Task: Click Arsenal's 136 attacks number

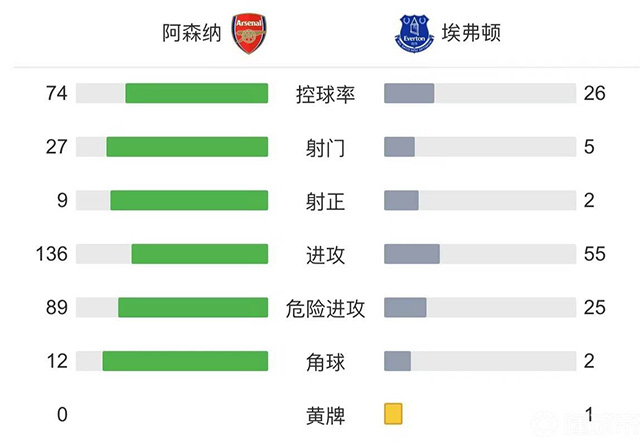Action: (51, 254)
